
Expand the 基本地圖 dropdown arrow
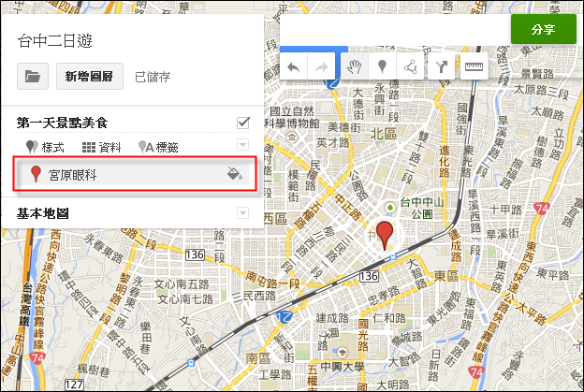coord(242,213)
